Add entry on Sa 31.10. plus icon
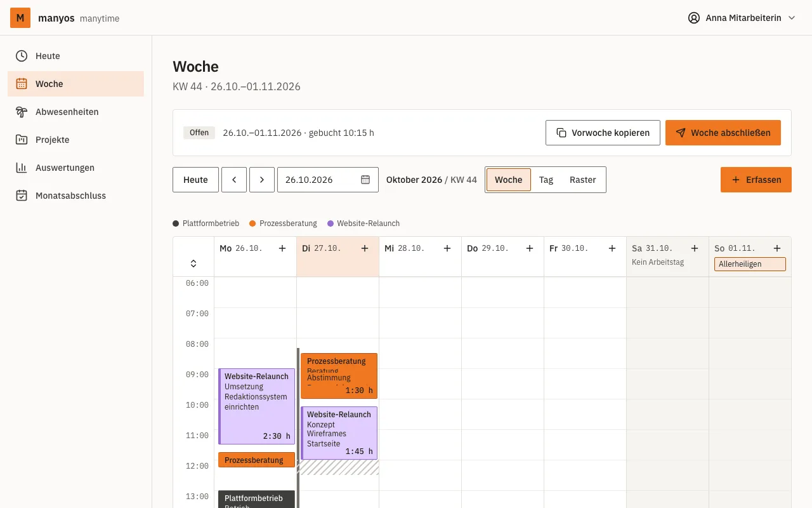Screen dimensions: 812x508 695,248
